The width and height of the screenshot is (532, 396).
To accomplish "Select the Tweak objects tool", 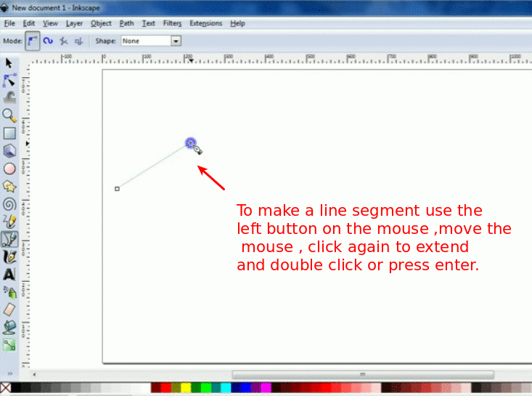I will click(x=9, y=97).
